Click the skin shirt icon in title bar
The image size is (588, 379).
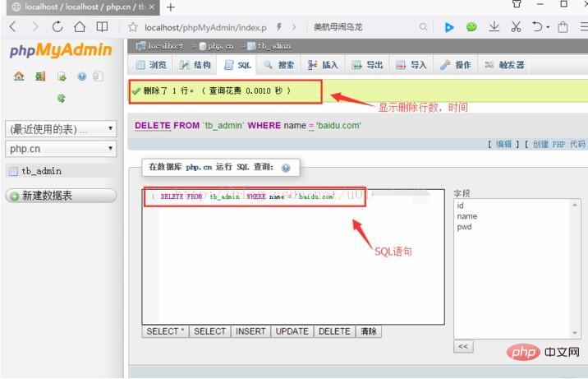(x=517, y=4)
